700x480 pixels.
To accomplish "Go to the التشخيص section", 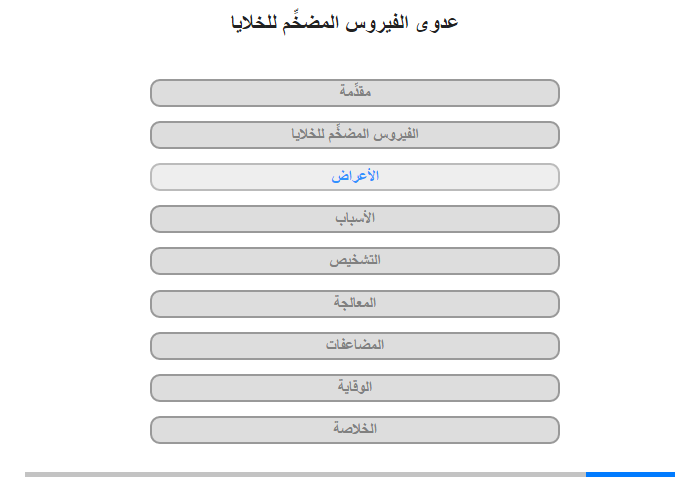I will (x=354, y=261).
